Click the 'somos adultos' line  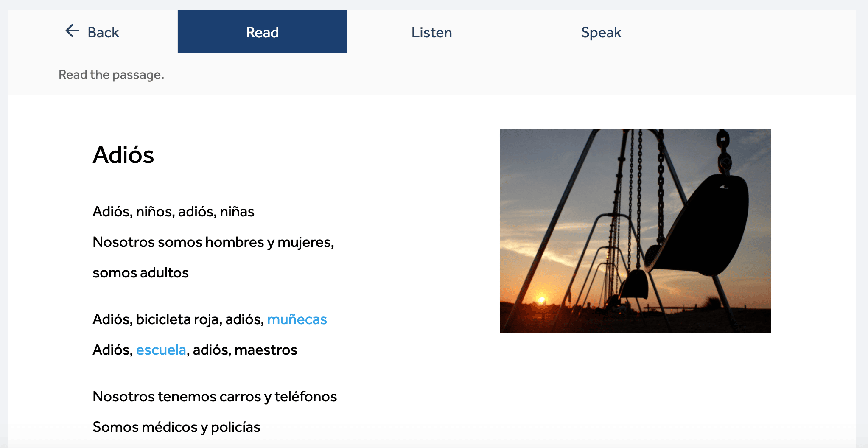(140, 273)
